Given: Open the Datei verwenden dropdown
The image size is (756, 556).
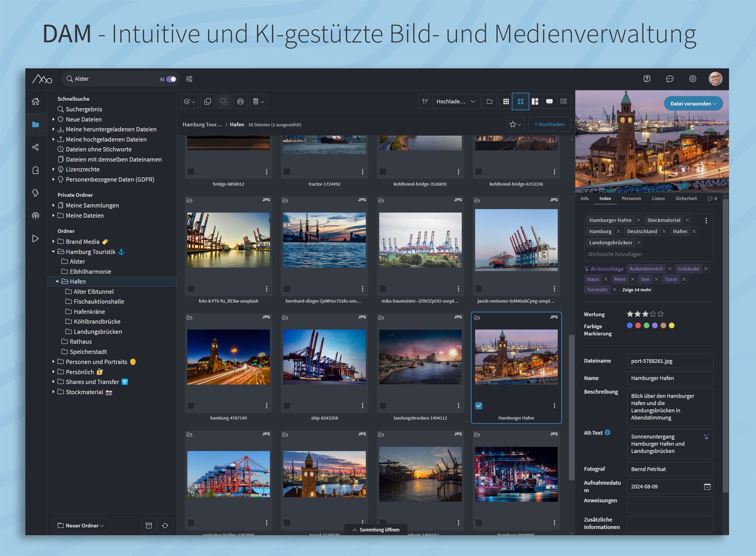Looking at the screenshot, I should pyautogui.click(x=693, y=104).
